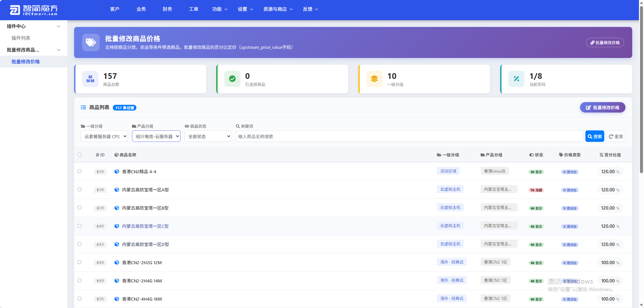The width and height of the screenshot is (644, 308).
Task: Click the 香港Linux云 product group tag
Action: pos(495,171)
